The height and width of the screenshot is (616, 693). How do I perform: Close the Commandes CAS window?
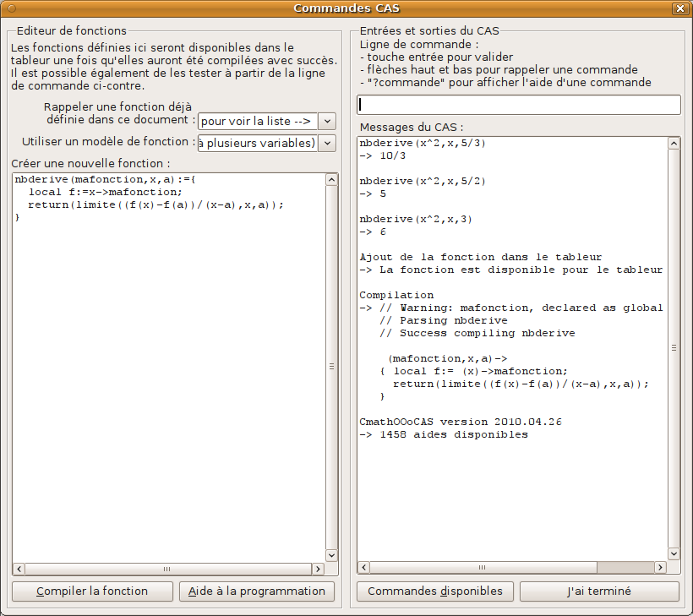679,8
